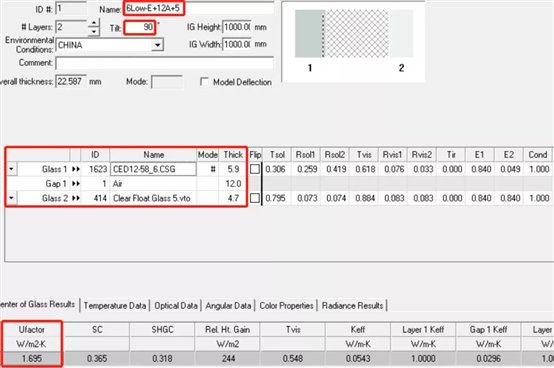Click the IG Width input field
Viewport: 554px width, 368px height.
click(x=237, y=44)
